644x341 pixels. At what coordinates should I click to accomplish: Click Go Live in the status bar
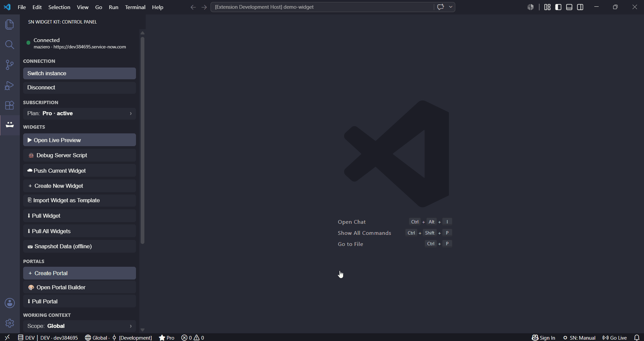[615, 337]
